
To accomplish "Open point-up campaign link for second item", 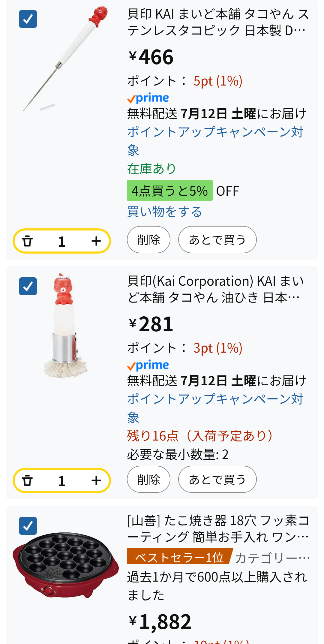I will 215,408.
